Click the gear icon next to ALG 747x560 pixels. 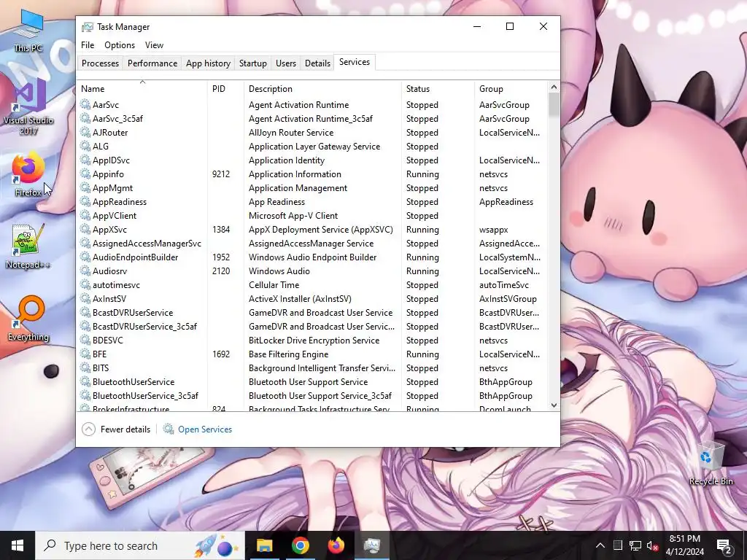pos(85,146)
